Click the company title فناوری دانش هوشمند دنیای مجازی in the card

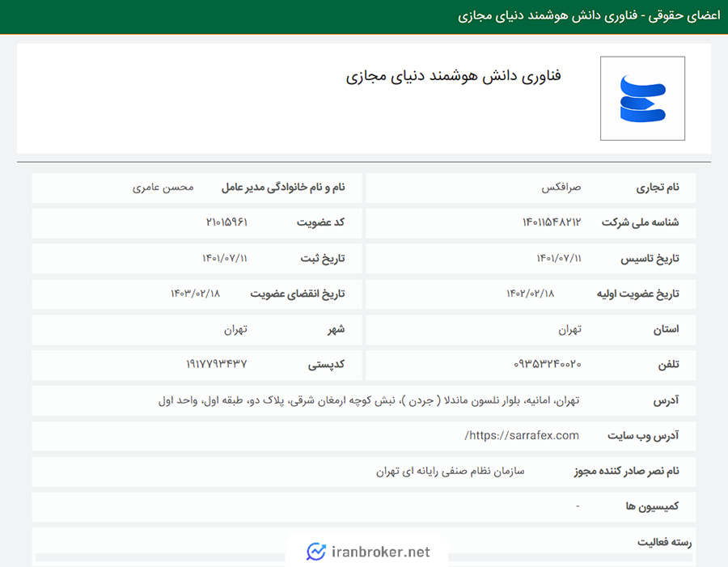(x=453, y=76)
